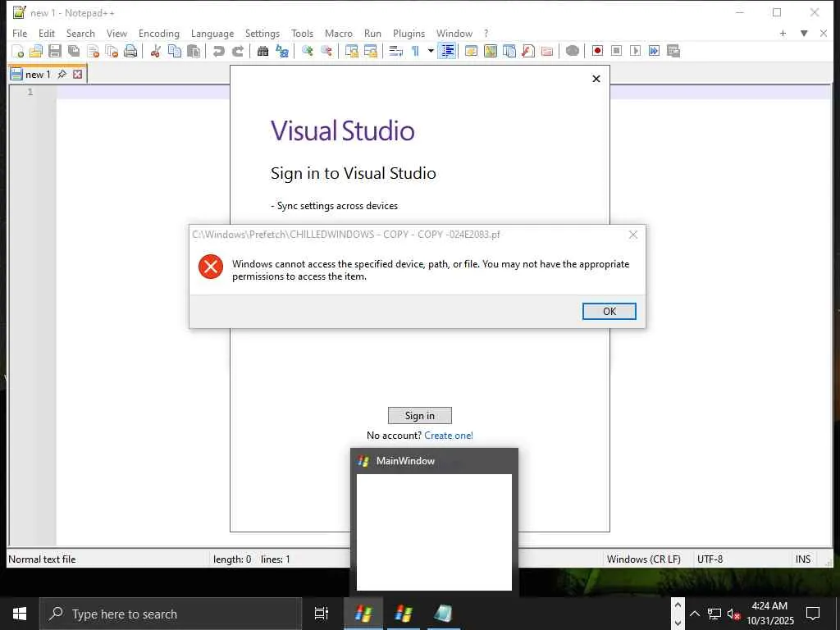The image size is (840, 630).
Task: Open the Settings menu
Action: pyautogui.click(x=262, y=33)
